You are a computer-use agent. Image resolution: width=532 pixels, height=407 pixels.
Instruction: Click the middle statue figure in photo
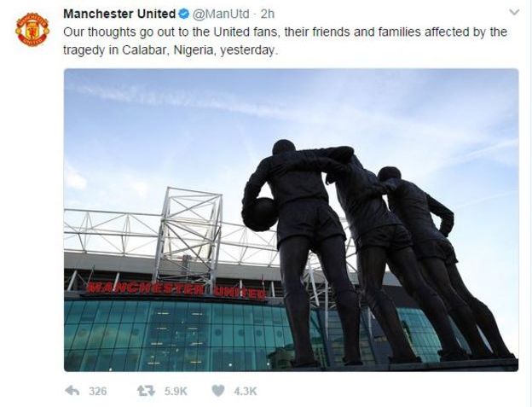click(380, 251)
